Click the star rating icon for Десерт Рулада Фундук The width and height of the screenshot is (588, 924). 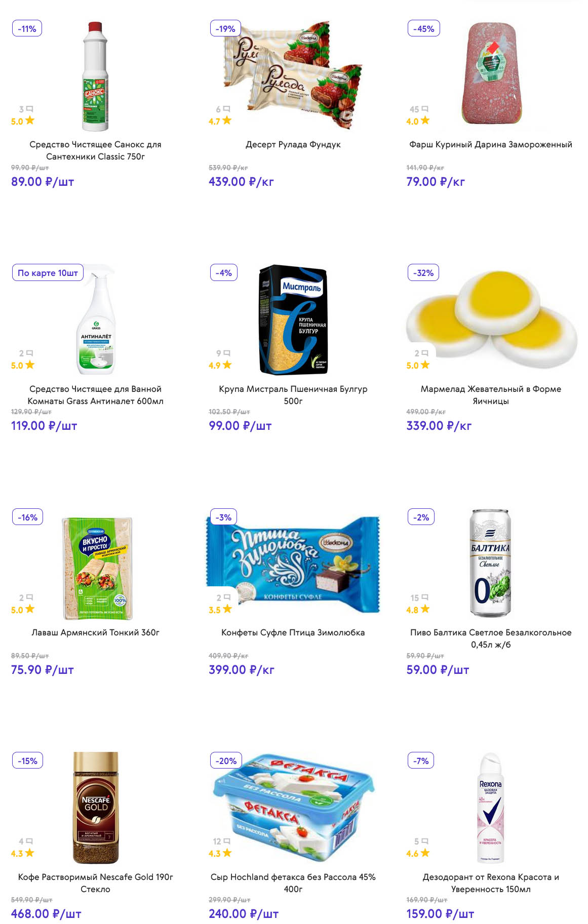(x=227, y=120)
